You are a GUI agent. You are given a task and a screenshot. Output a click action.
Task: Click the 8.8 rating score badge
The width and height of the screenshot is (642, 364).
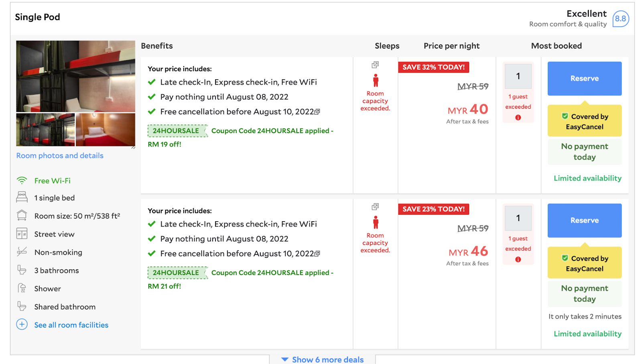click(620, 19)
